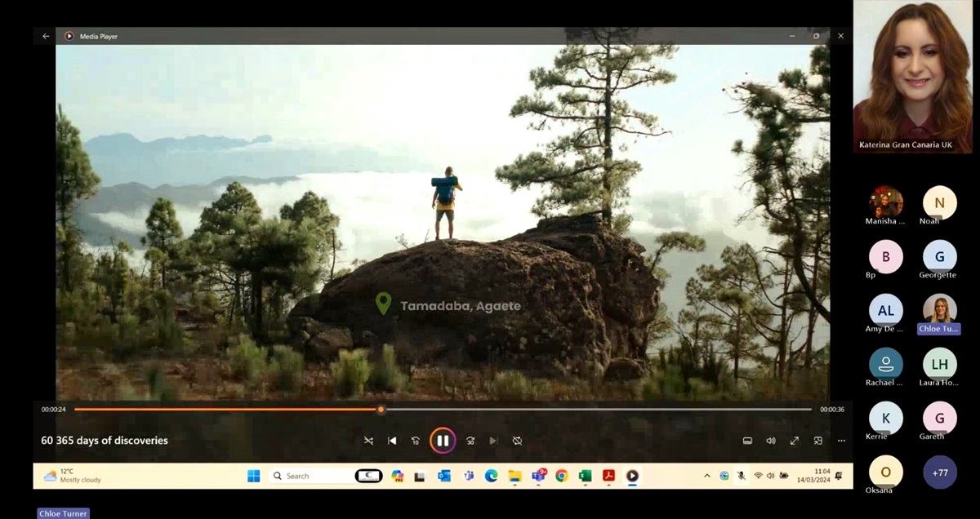Open the subtitles and captions menu

coord(747,441)
